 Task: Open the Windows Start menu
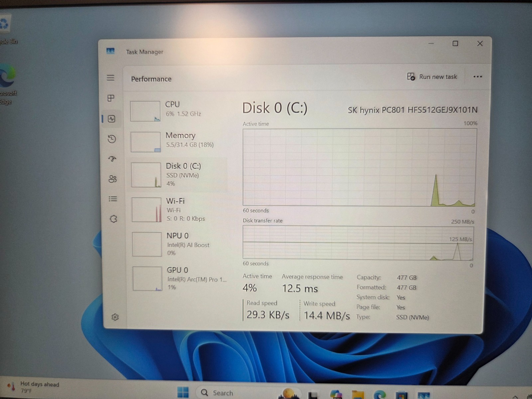[x=183, y=392]
